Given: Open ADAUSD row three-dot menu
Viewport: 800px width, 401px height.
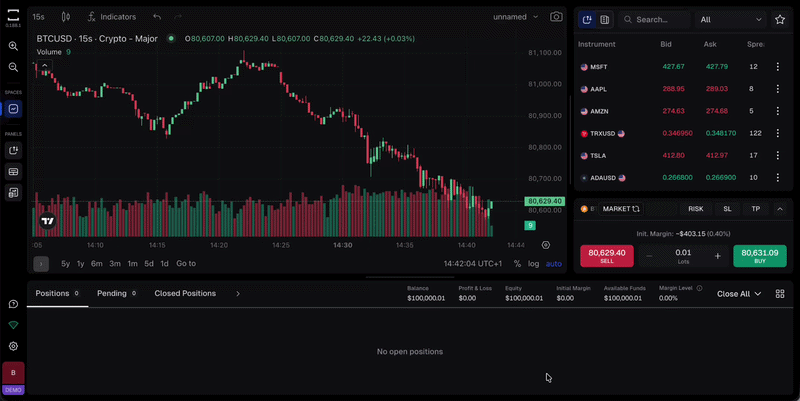Looking at the screenshot, I should (x=778, y=178).
